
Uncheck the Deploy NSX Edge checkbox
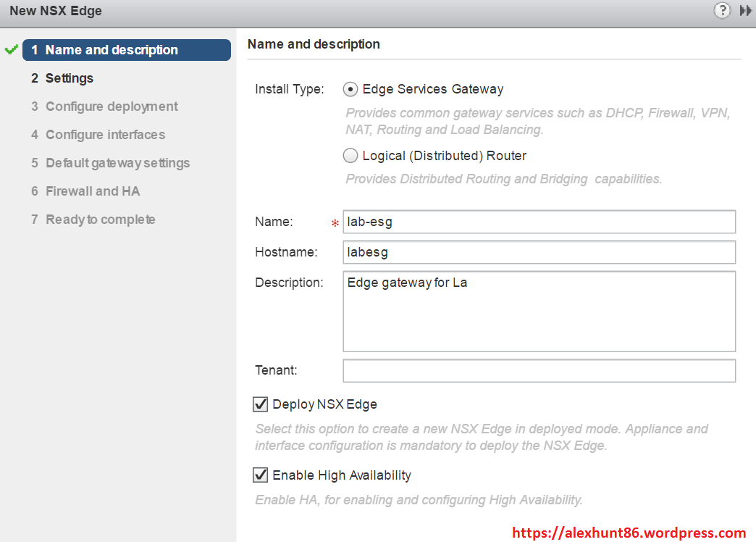pos(261,404)
